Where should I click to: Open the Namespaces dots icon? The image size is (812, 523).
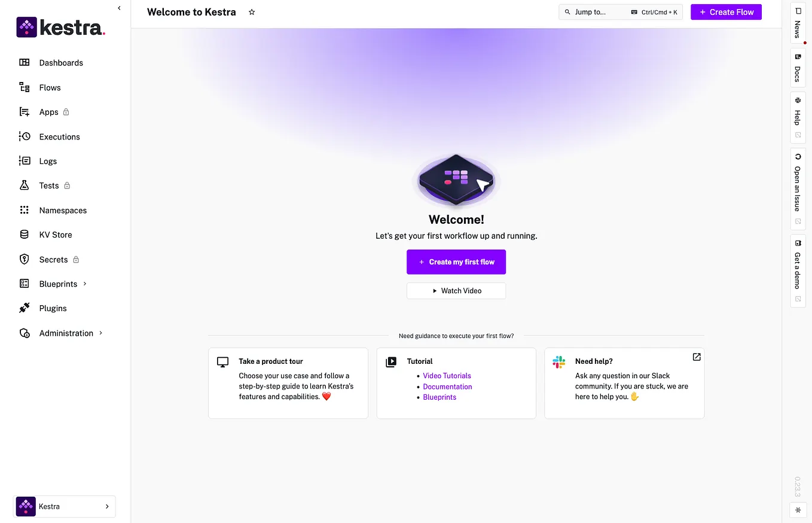(25, 210)
